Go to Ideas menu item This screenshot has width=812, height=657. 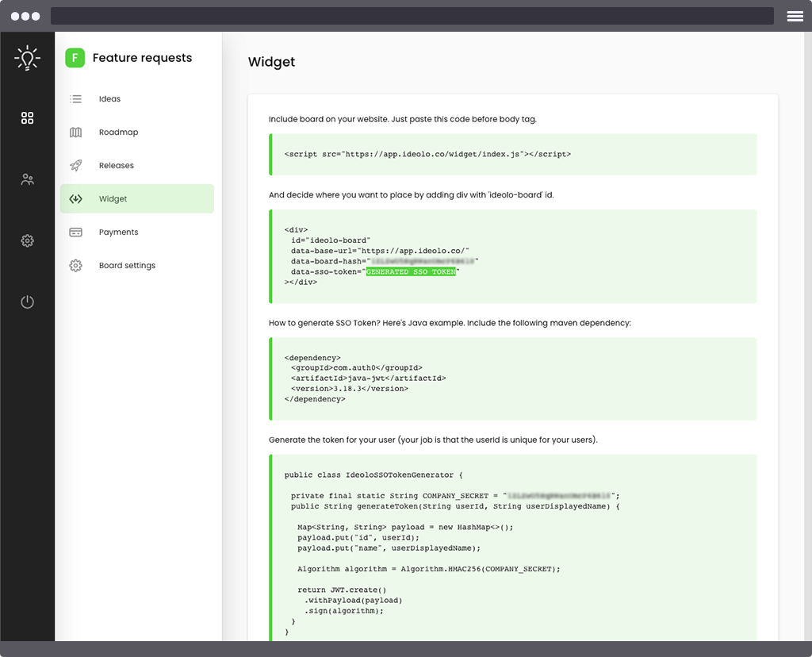(109, 99)
